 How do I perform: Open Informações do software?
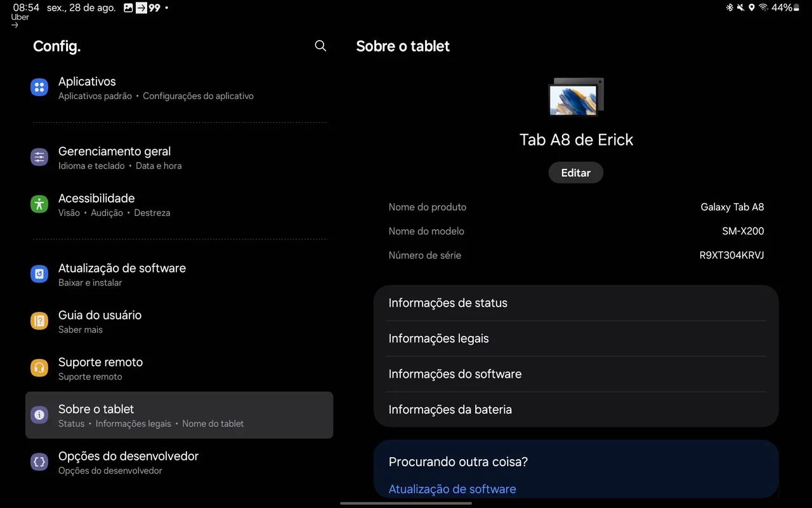tap(576, 374)
